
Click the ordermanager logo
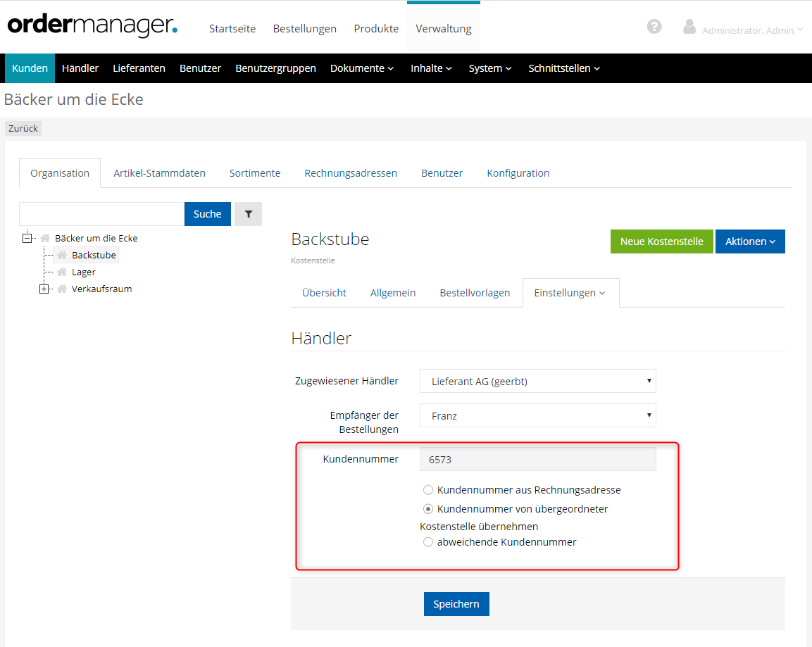coord(92,25)
